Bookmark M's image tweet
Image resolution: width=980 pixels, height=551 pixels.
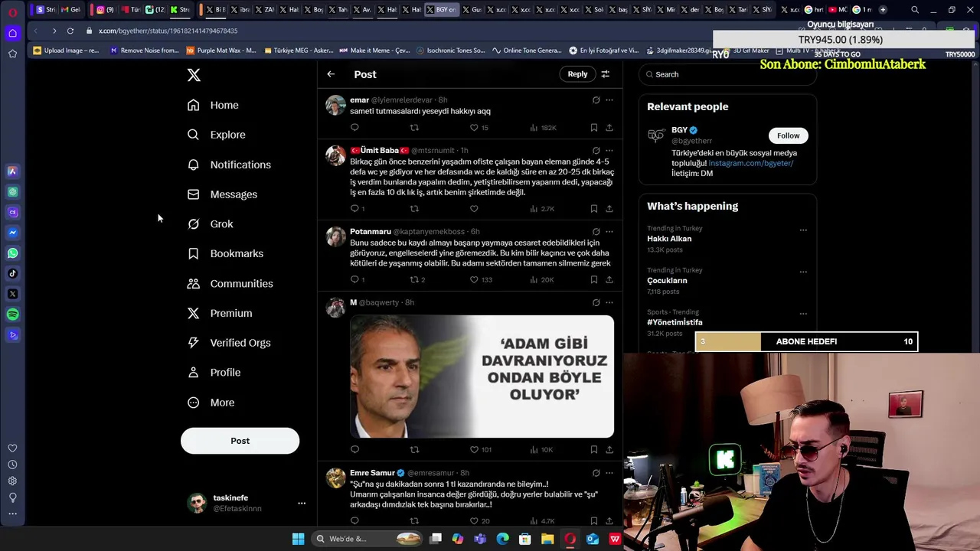593,450
